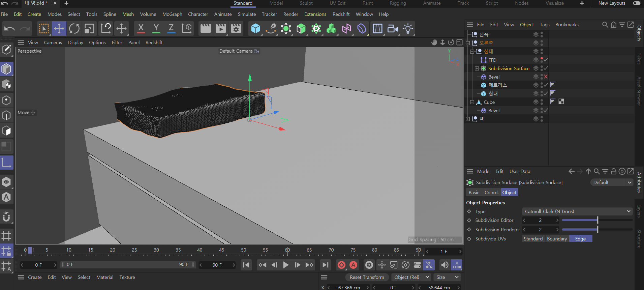Screen dimensions: 644x290
Task: Open the MoGraph menu
Action: click(172, 14)
